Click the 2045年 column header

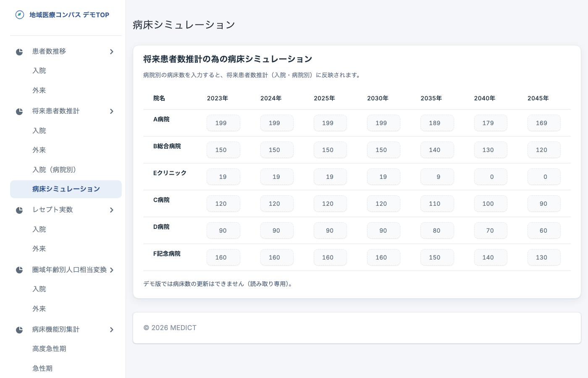(538, 98)
